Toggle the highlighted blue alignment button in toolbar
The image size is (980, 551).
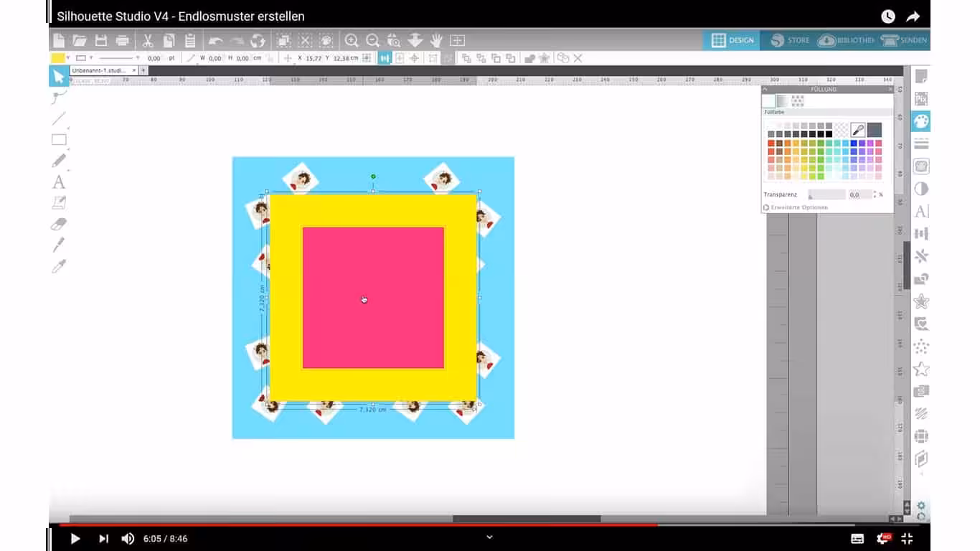tap(385, 58)
